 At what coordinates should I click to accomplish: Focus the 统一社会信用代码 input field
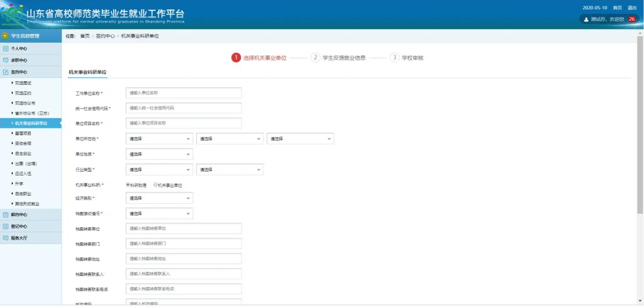[x=184, y=108]
